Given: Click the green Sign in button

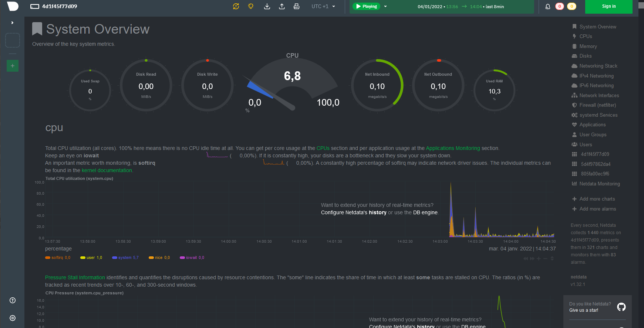Looking at the screenshot, I should [x=608, y=6].
